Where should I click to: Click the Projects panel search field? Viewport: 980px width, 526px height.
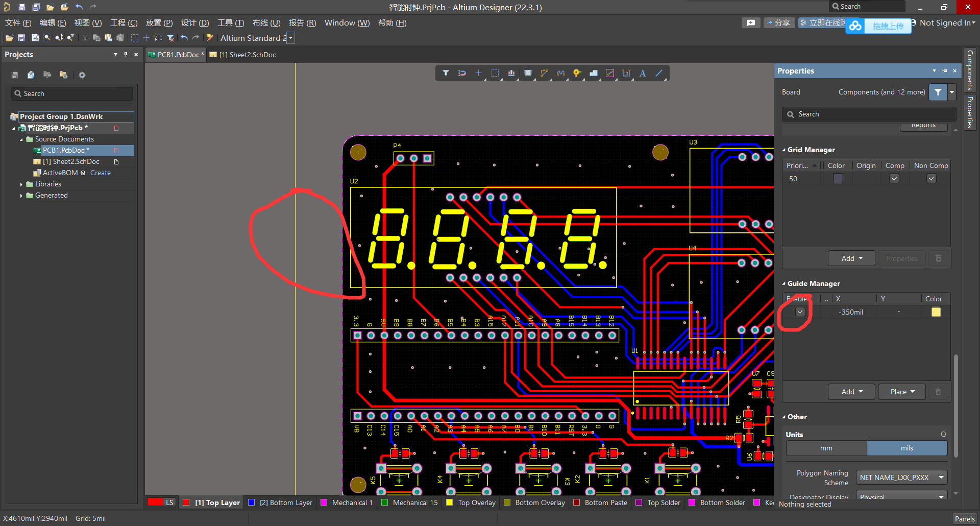(72, 93)
